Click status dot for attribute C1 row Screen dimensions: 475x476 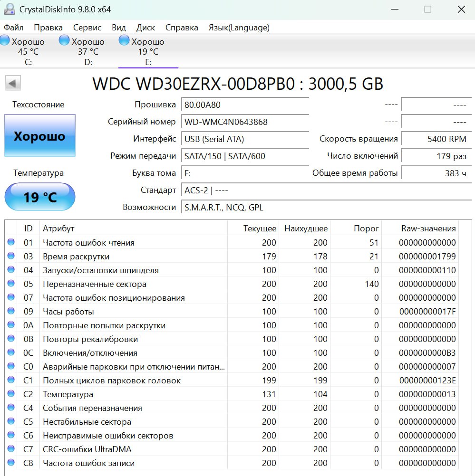(x=11, y=380)
